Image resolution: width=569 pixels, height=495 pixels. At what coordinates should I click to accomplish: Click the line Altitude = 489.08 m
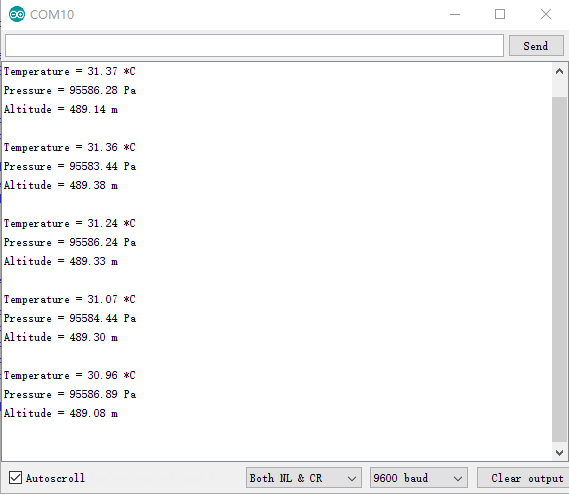61,413
